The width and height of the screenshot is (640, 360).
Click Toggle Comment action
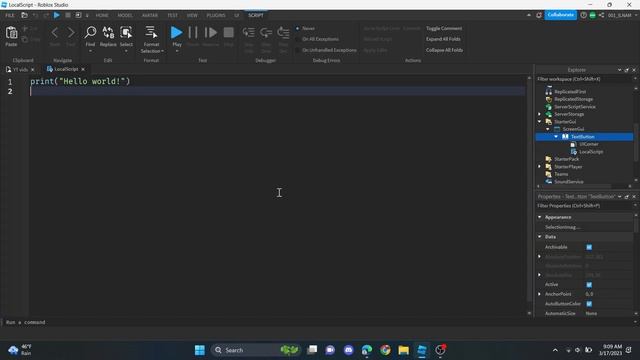pyautogui.click(x=444, y=28)
